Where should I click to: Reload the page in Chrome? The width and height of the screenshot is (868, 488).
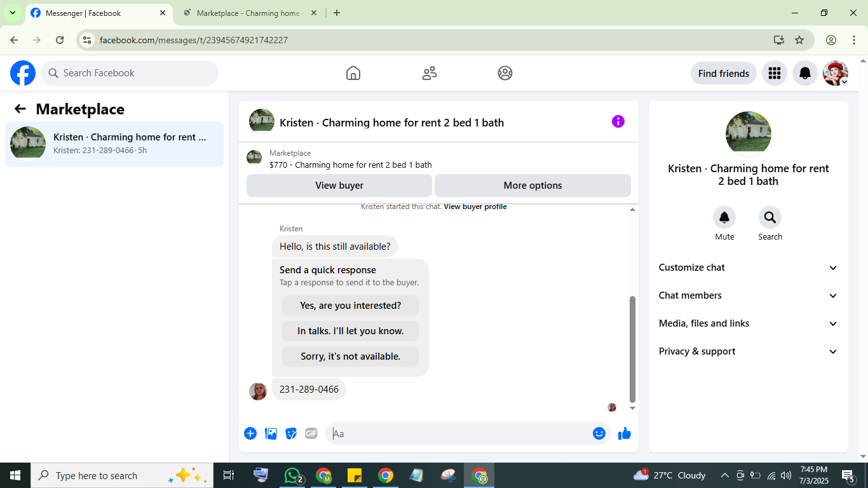click(x=60, y=40)
